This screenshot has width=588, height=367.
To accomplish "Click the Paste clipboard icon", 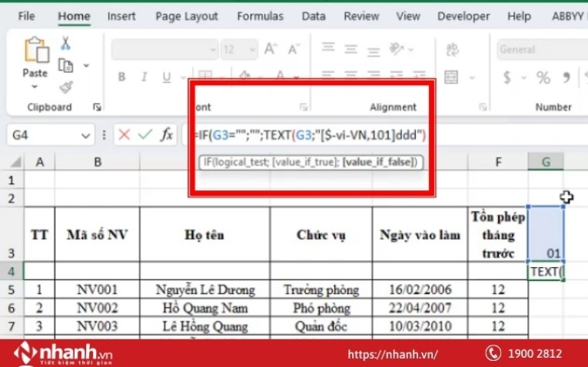I will (36, 49).
